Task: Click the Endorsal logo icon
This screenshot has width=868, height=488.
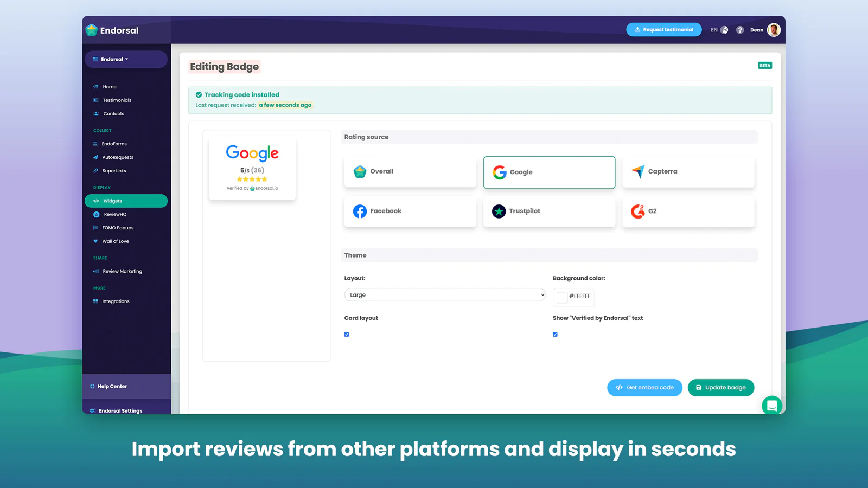Action: click(x=92, y=30)
